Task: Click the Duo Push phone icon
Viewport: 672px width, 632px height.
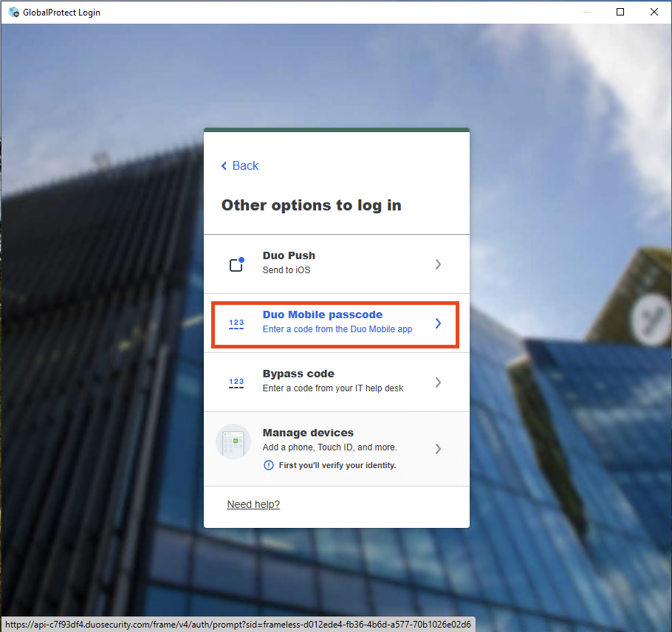Action: click(236, 264)
